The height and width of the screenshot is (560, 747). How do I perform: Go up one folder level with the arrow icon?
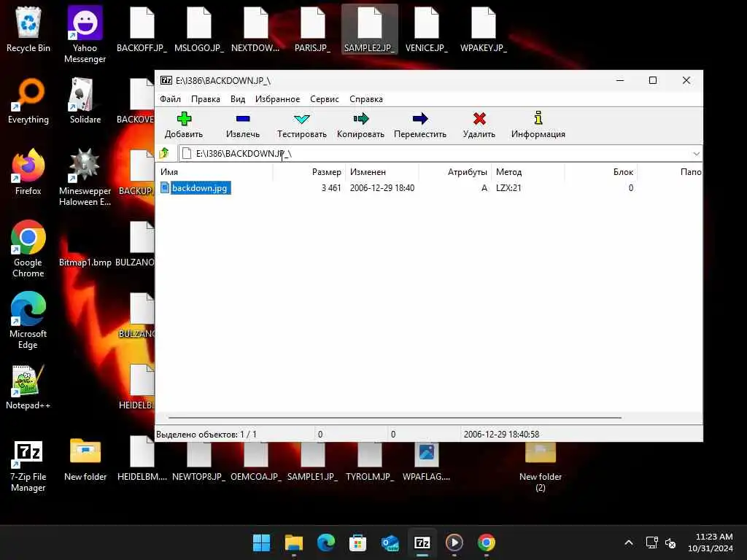pyautogui.click(x=164, y=153)
